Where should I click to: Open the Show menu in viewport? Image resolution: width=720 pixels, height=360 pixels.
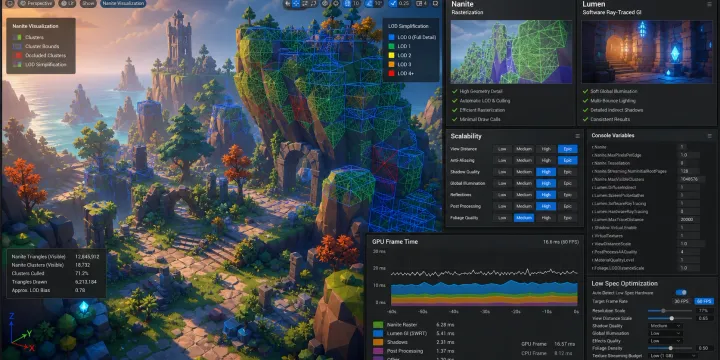click(88, 3)
